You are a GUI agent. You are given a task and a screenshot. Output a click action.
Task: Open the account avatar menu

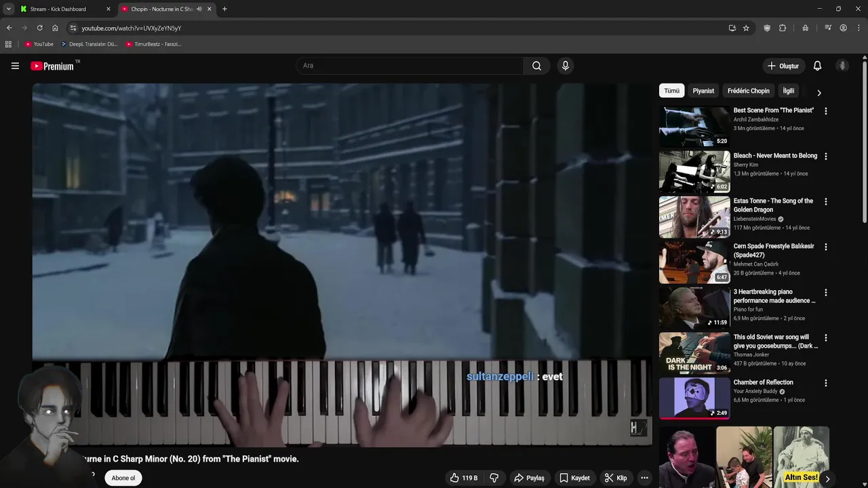tap(842, 66)
